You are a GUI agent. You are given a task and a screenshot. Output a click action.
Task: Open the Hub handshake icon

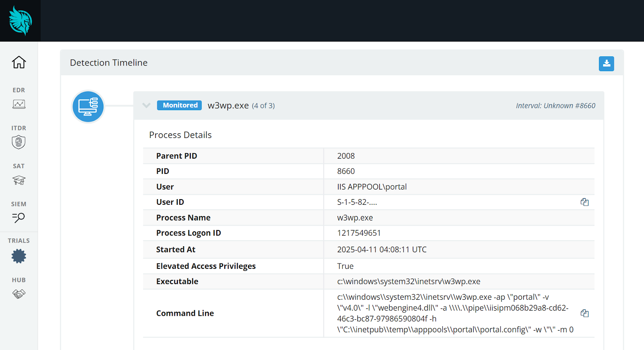[x=19, y=294]
